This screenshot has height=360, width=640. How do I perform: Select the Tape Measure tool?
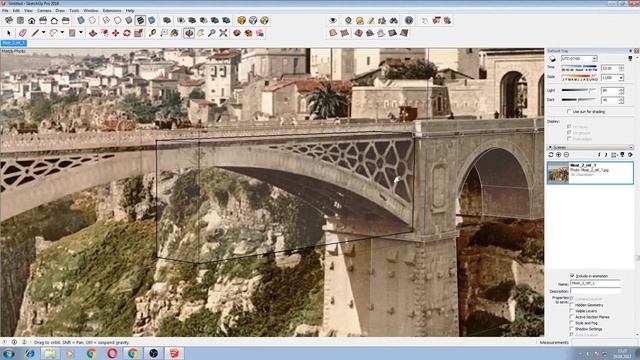(152, 33)
